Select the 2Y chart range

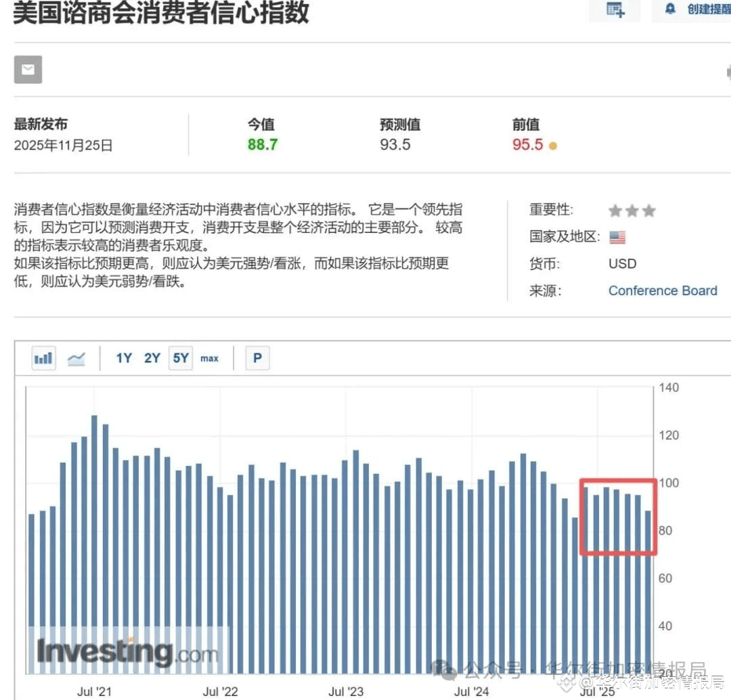[x=151, y=357]
